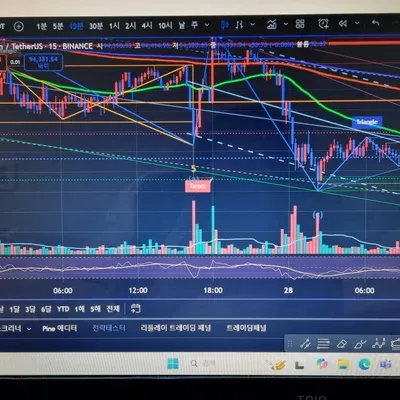Viewport: 400px width, 400px height.
Task: Select the 15분 timeframe
Action: tap(76, 26)
